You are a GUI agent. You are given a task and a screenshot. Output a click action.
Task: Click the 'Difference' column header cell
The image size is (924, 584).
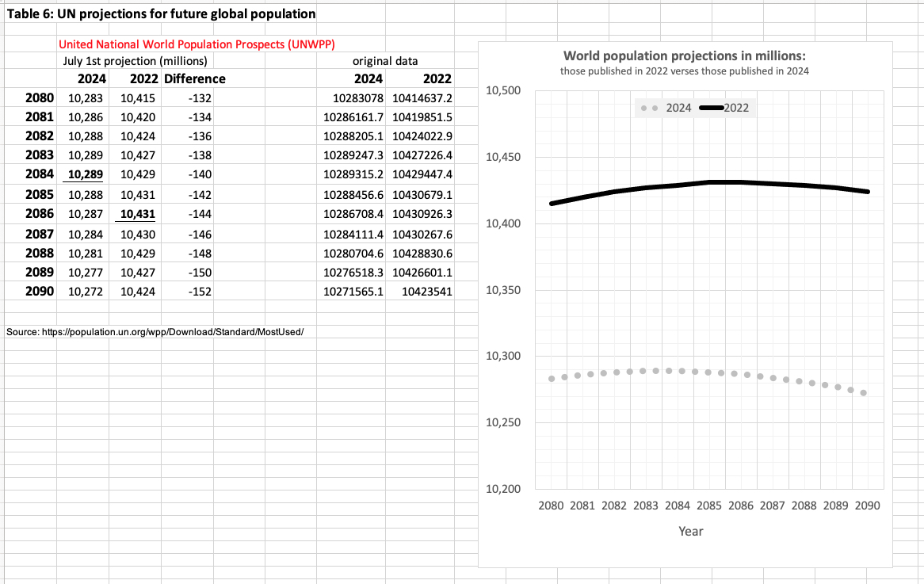194,79
